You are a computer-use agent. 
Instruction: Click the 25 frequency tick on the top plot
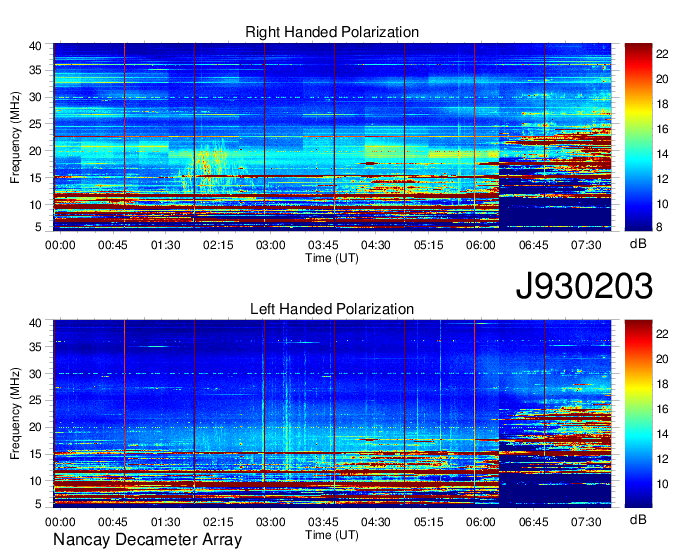click(35, 124)
